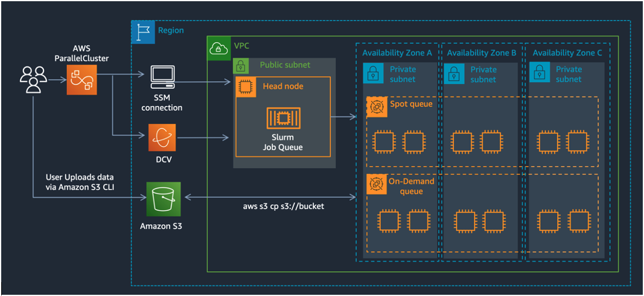Click the 'Availability Zone B' heading
644x296 pixels.
click(482, 53)
